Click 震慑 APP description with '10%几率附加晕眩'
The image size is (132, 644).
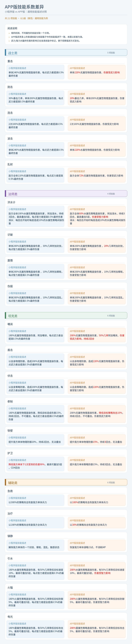(97, 273)
